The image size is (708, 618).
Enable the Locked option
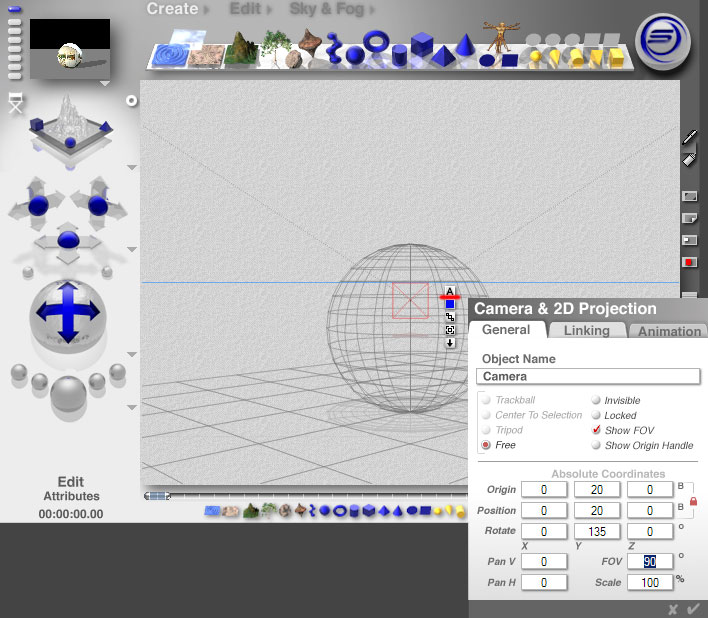(597, 415)
